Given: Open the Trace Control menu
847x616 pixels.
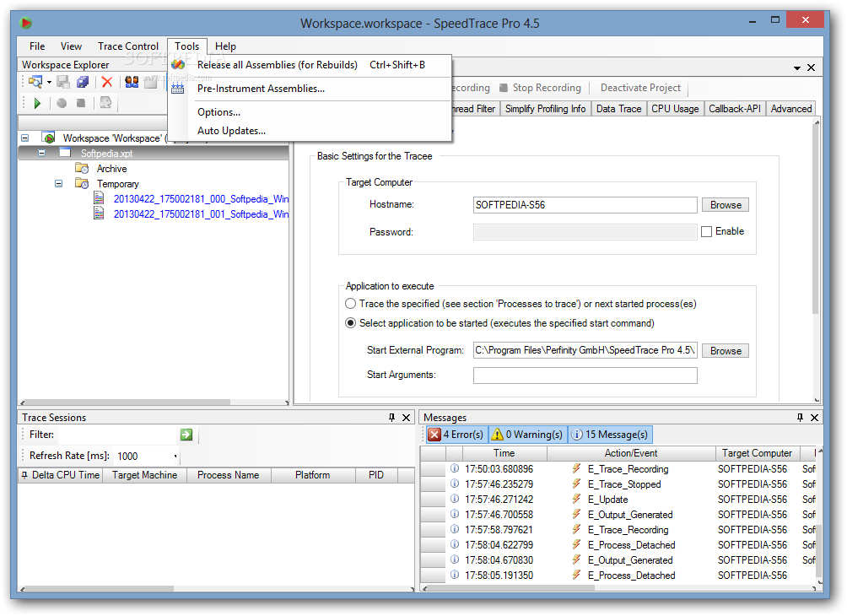Looking at the screenshot, I should 128,46.
